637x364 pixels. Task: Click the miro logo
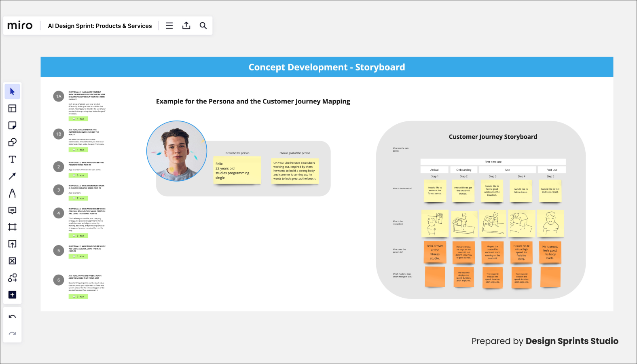pos(20,25)
